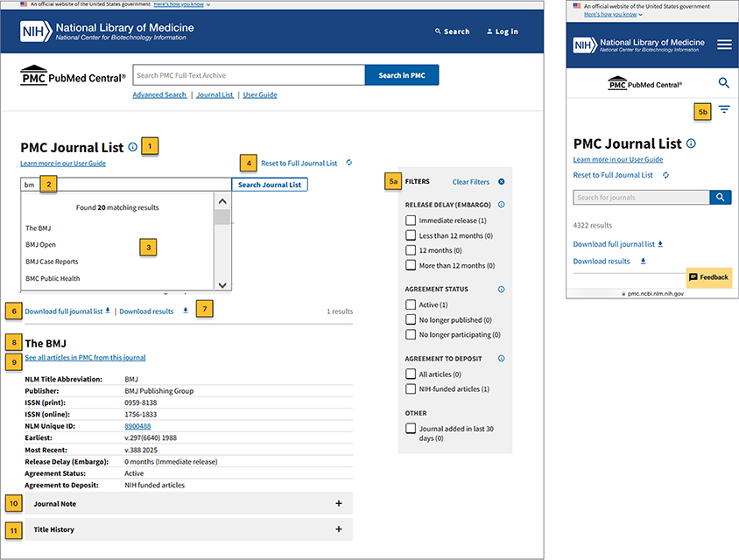Click download icon beside mobile Download full journal list
The image size is (739, 560).
[x=660, y=243]
